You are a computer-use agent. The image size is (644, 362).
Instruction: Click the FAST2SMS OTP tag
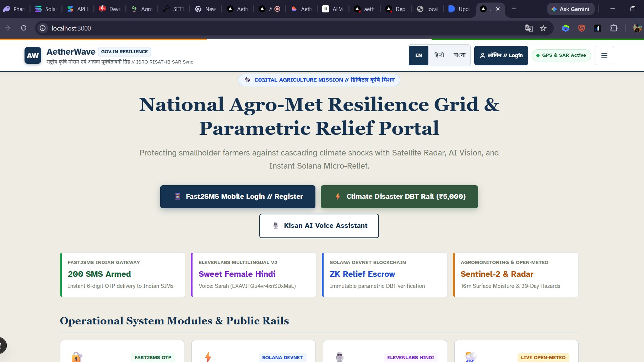point(153,357)
